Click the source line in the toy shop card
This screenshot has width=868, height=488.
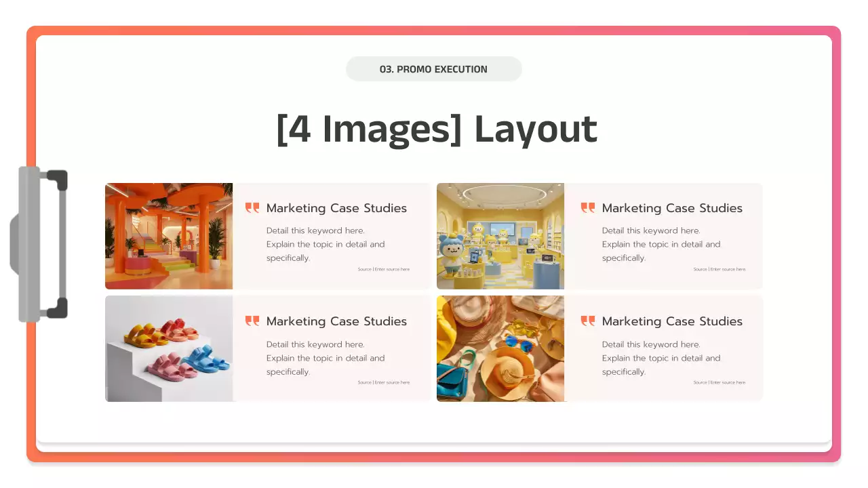[719, 269]
